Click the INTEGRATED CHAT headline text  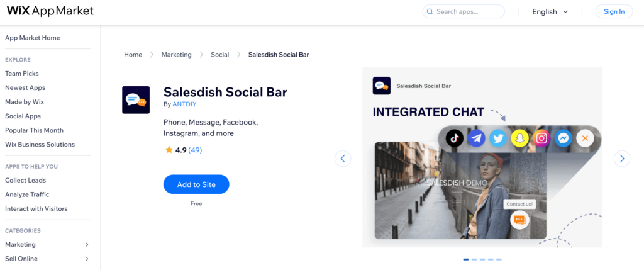[x=428, y=112]
